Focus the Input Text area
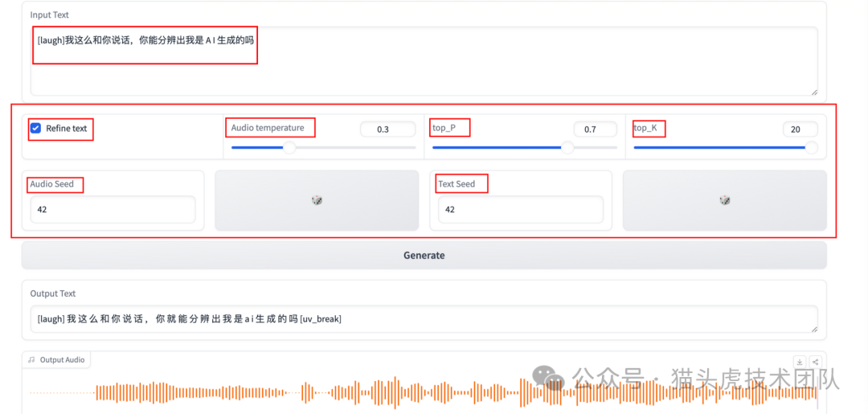 coord(424,61)
